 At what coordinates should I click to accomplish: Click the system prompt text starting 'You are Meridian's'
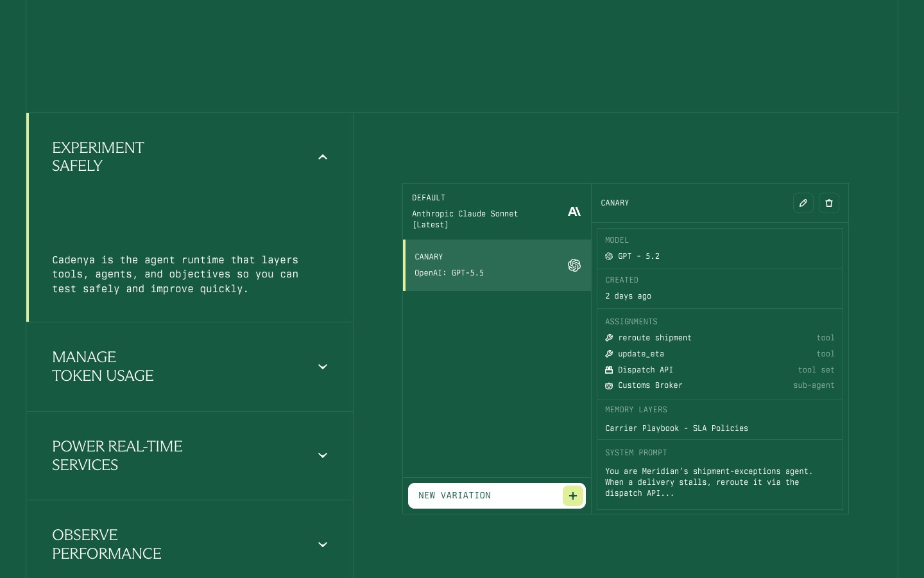point(709,482)
